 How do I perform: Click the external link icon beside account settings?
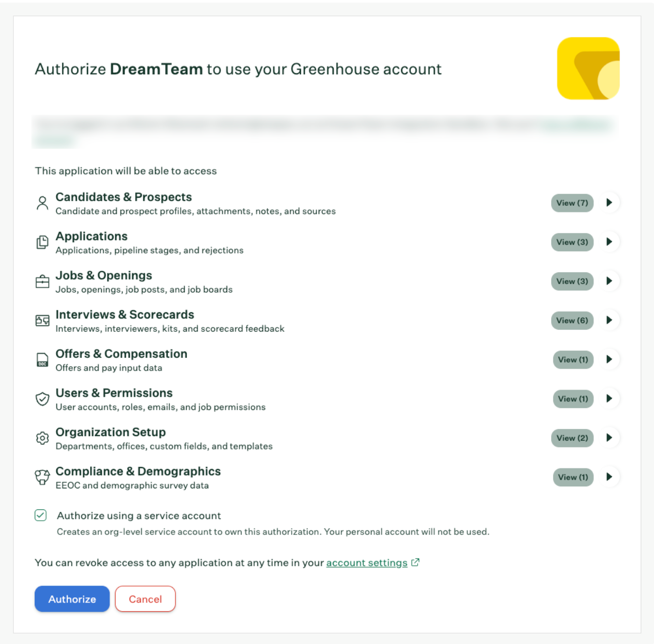(x=416, y=562)
